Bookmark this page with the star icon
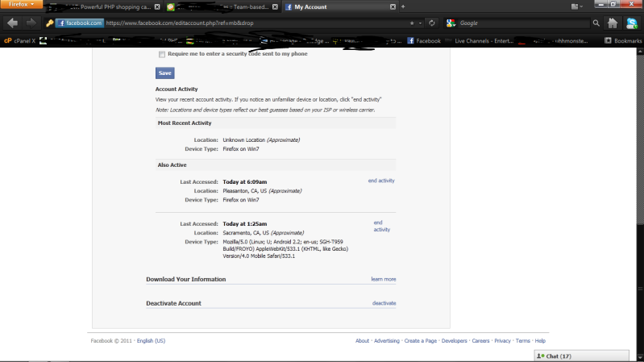Screen dimensions: 644x362 (412, 23)
